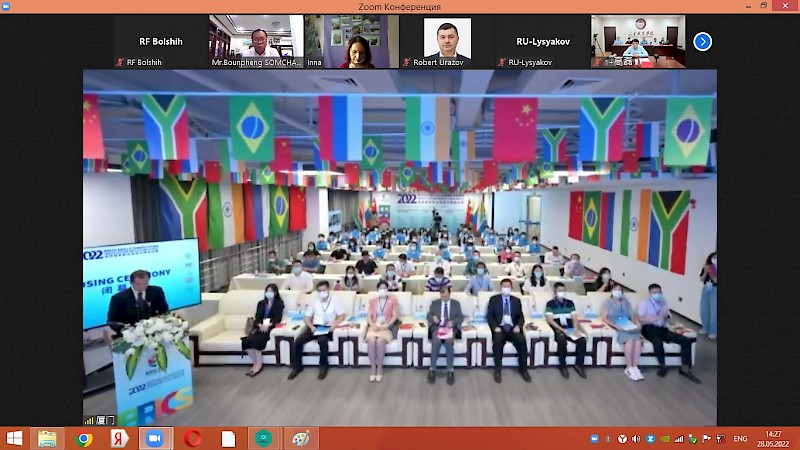Open File Explorer from the taskbar

47,439
